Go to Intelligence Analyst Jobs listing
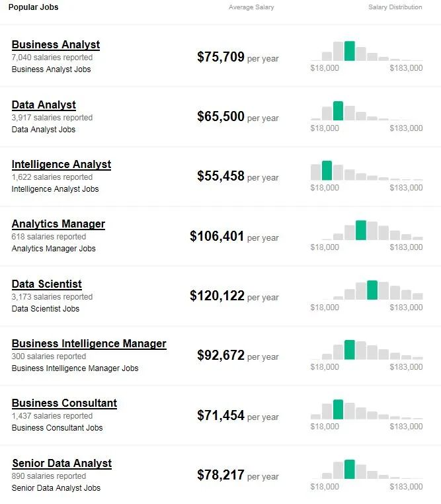Screen dimensions: 441x504 (56, 189)
